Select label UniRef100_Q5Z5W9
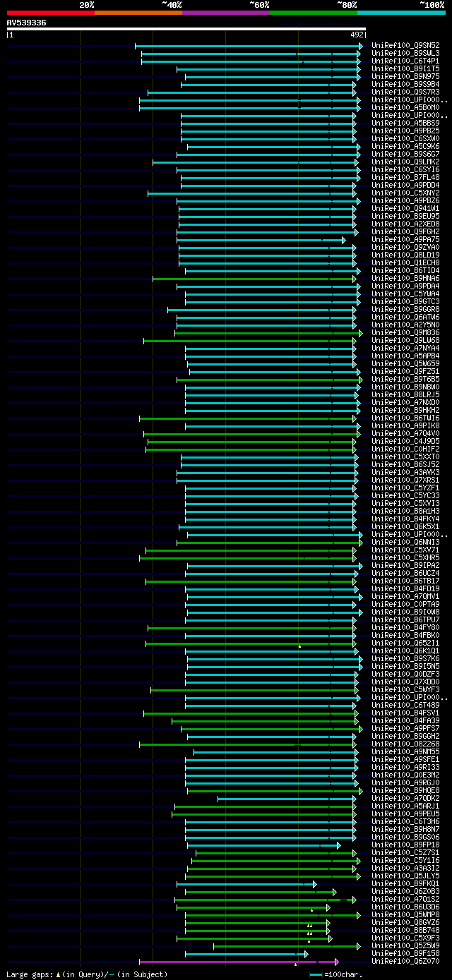The image size is (452, 980). click(405, 945)
